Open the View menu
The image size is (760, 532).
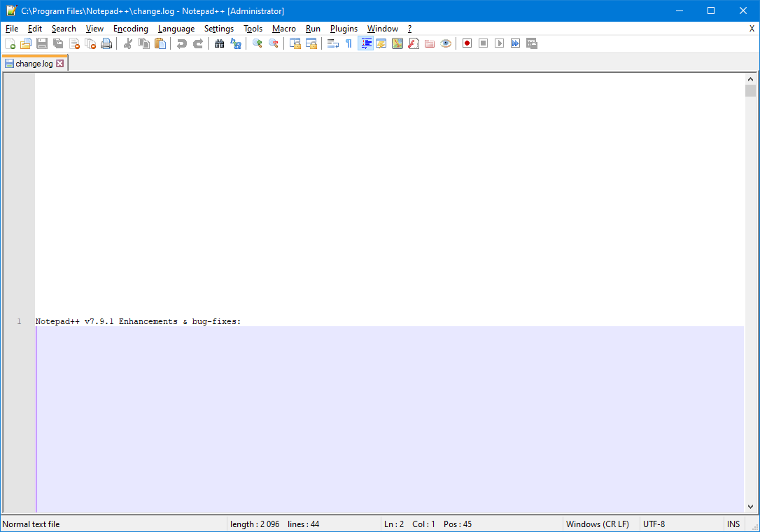click(94, 29)
